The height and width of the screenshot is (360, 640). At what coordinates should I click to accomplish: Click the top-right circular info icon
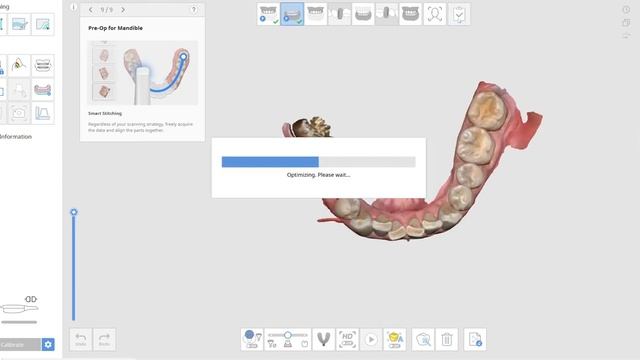(626, 9)
